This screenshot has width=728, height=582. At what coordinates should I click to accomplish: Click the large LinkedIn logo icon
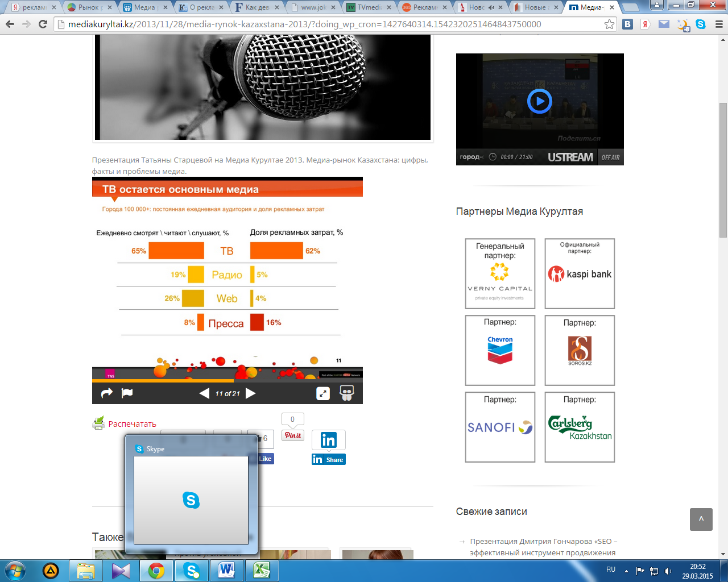coord(329,440)
